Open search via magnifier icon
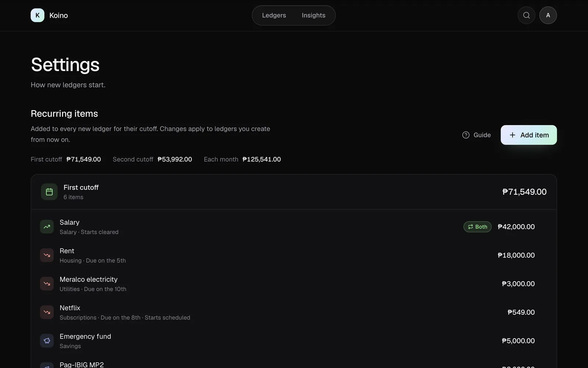The width and height of the screenshot is (588, 368). pyautogui.click(x=526, y=15)
